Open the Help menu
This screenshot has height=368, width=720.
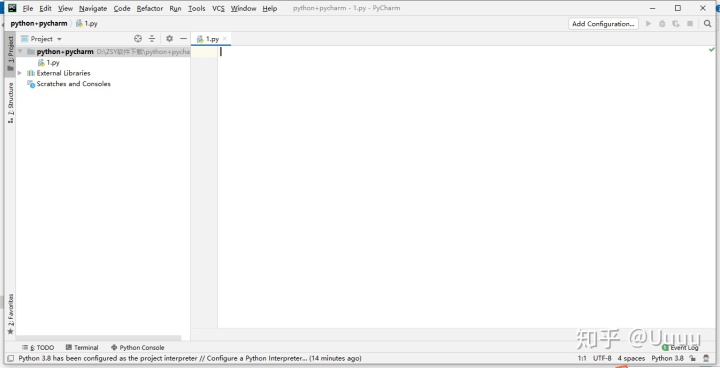270,8
